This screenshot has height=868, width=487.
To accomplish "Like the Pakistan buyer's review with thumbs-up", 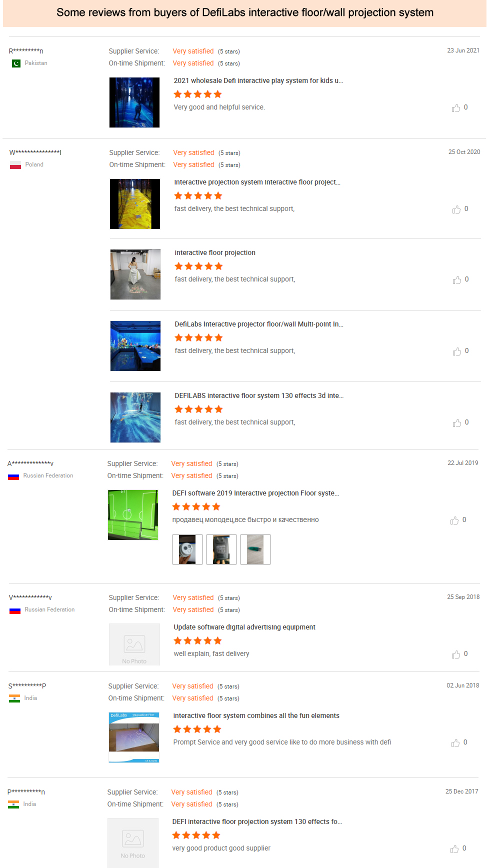I will click(x=456, y=108).
